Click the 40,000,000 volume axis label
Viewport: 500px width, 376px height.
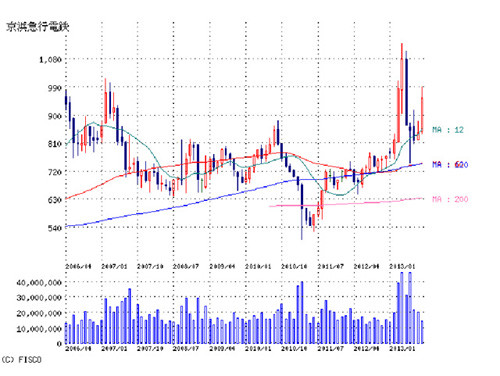coord(39,283)
